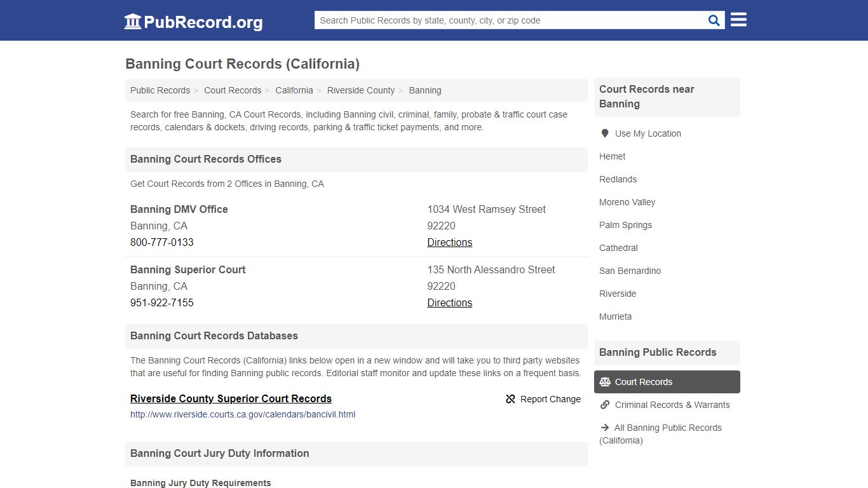Click the location pin icon beside Use My Location
Image resolution: width=868 pixels, height=488 pixels.
(x=605, y=133)
